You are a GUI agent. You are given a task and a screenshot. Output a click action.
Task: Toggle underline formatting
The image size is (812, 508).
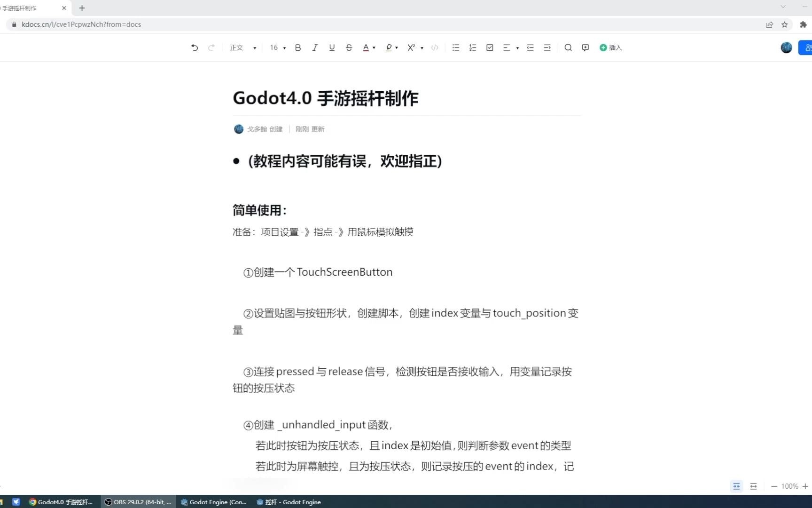click(x=332, y=48)
